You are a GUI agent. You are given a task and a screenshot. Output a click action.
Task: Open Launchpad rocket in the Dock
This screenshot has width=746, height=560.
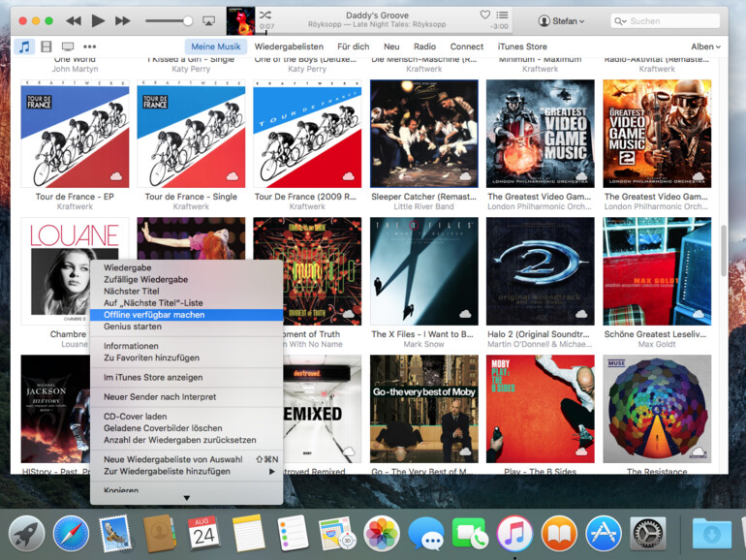27,534
